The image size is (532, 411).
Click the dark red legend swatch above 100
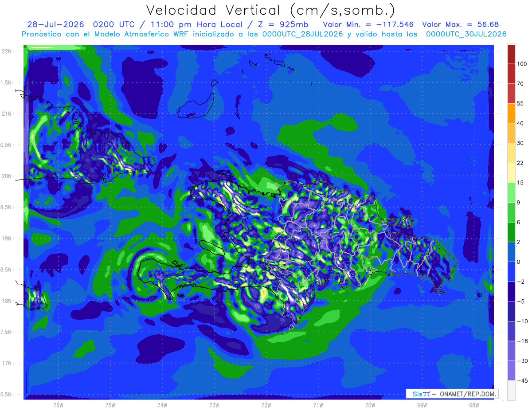coord(511,54)
